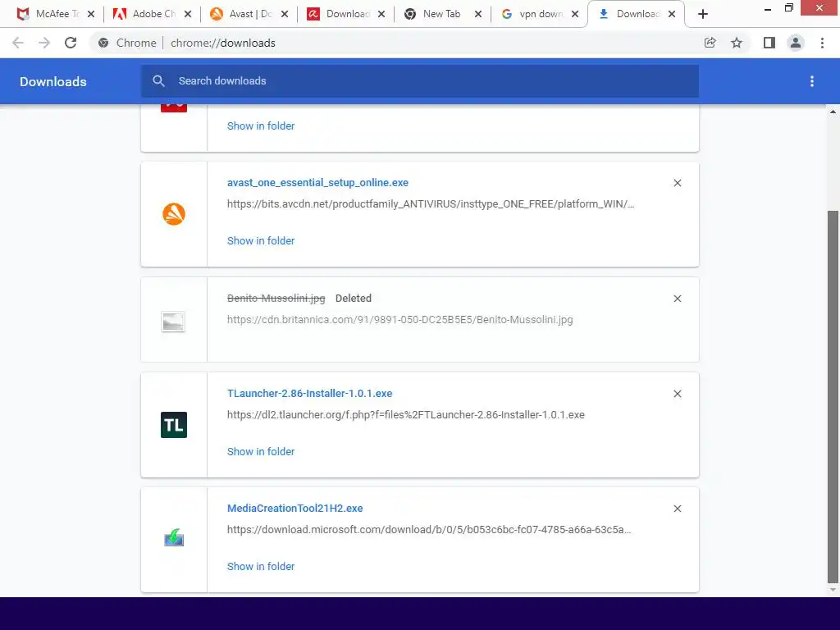Screen dimensions: 840x630
Task: Click the Search downloads field
Action: click(x=420, y=81)
